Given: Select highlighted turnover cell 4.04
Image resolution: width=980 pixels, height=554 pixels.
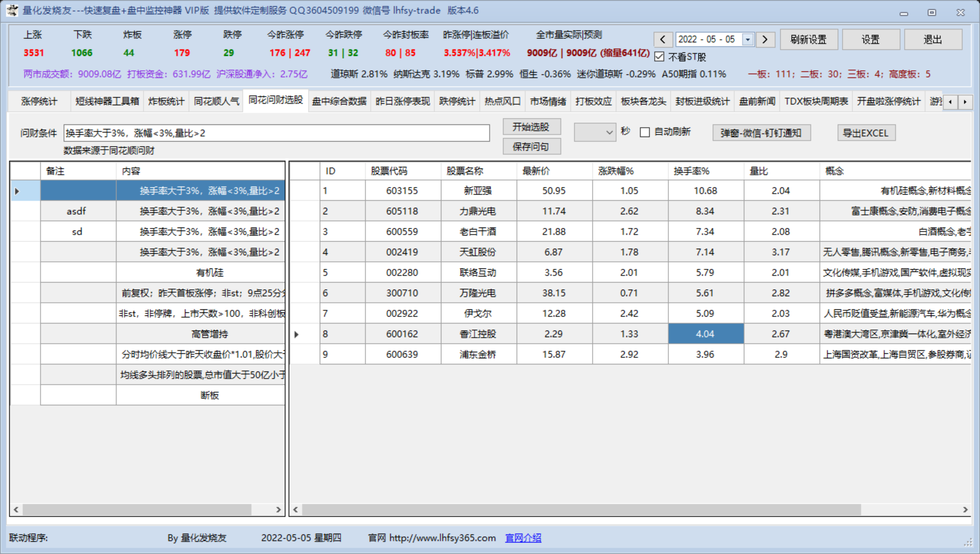Looking at the screenshot, I should pyautogui.click(x=706, y=334).
